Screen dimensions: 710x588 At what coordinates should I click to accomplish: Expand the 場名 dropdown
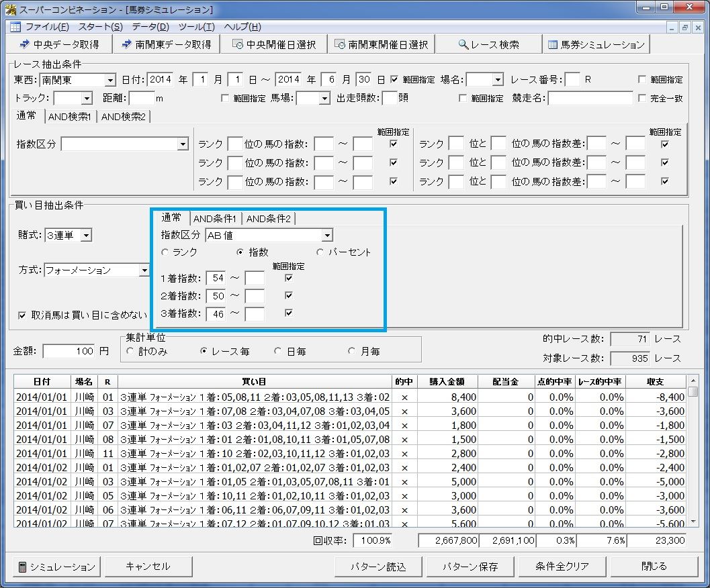[x=498, y=80]
